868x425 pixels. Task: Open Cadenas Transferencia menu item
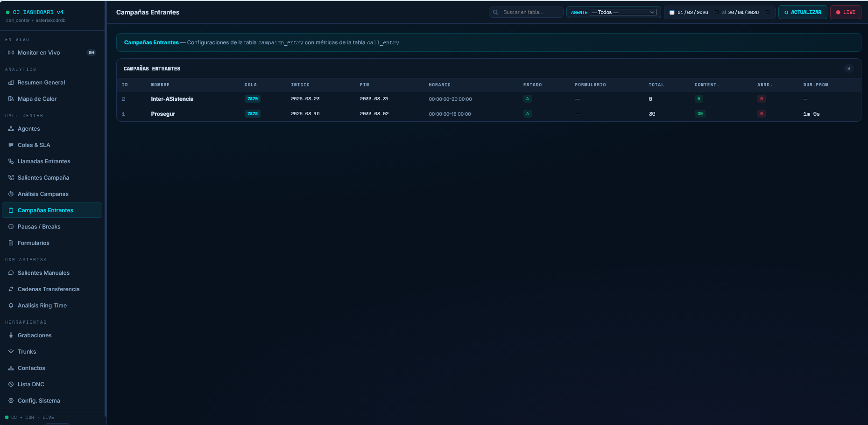[x=49, y=289]
